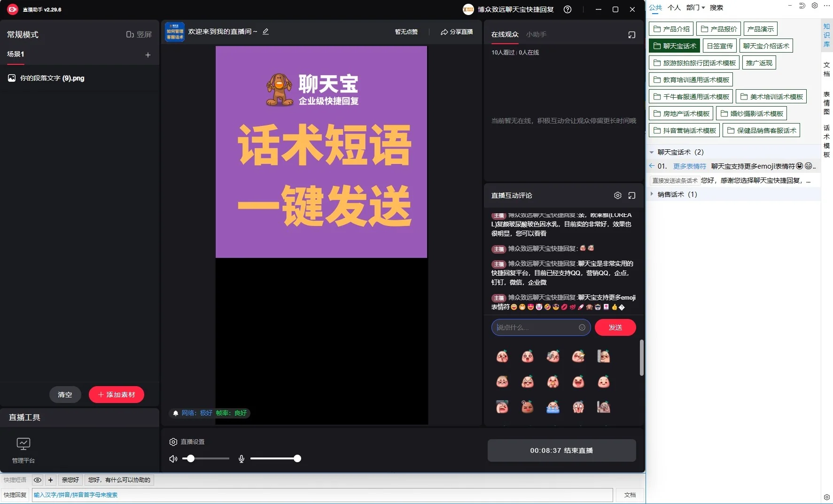This screenshot has height=504, width=833.
Task: Open the 产品介绍 folder
Action: tap(671, 29)
